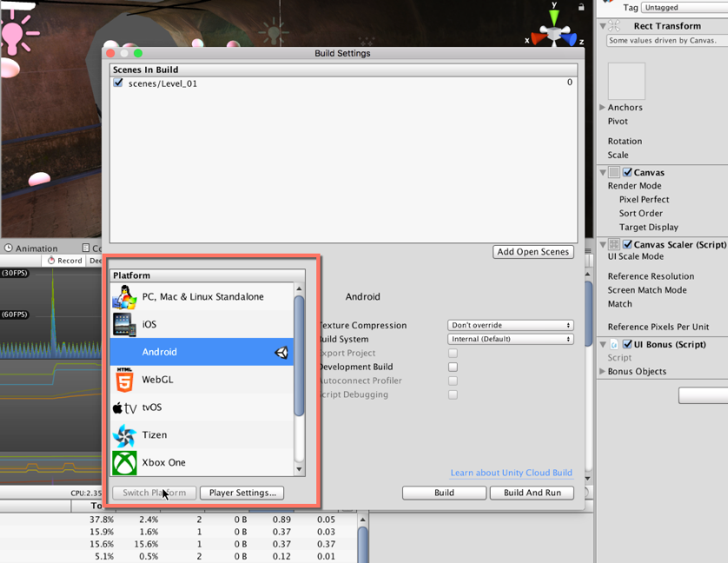Viewport: 728px width, 563px height.
Task: Click the Platform list scrollbar thumb
Action: pos(300,356)
